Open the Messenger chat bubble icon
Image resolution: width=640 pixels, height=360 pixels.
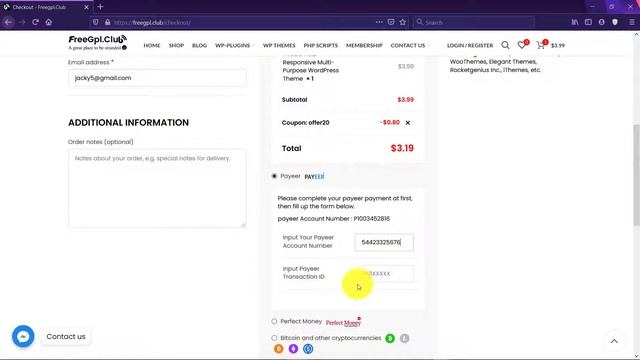[x=23, y=336]
